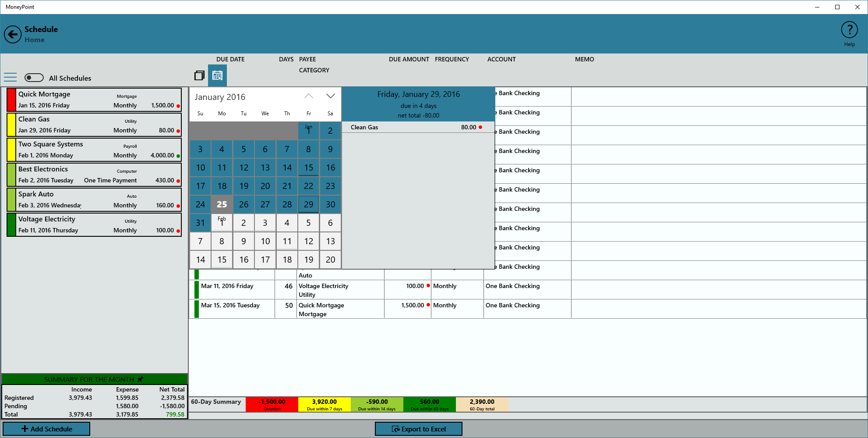
Task: Open the hamburger menu in schedule panel
Action: [10, 78]
